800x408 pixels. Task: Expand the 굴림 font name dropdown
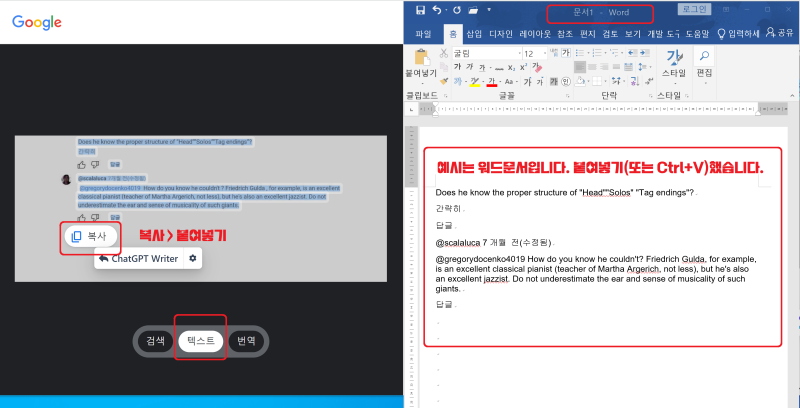pos(519,54)
